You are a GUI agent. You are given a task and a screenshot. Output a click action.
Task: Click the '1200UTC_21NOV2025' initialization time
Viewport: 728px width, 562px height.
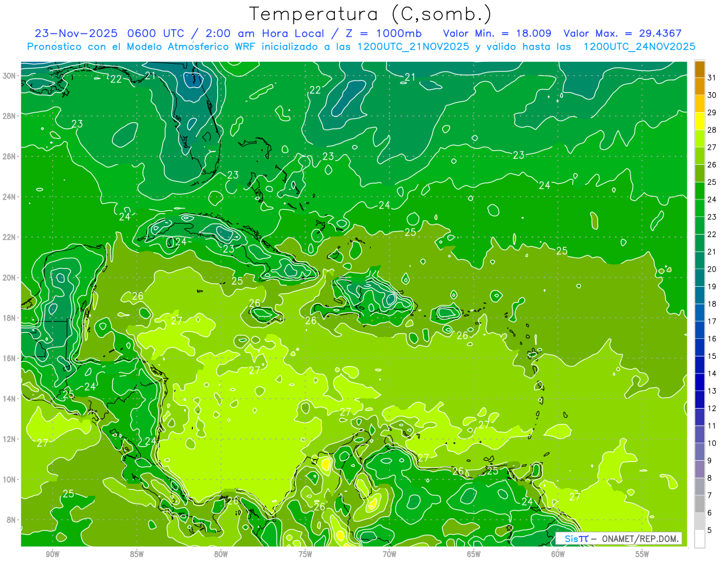pos(412,47)
